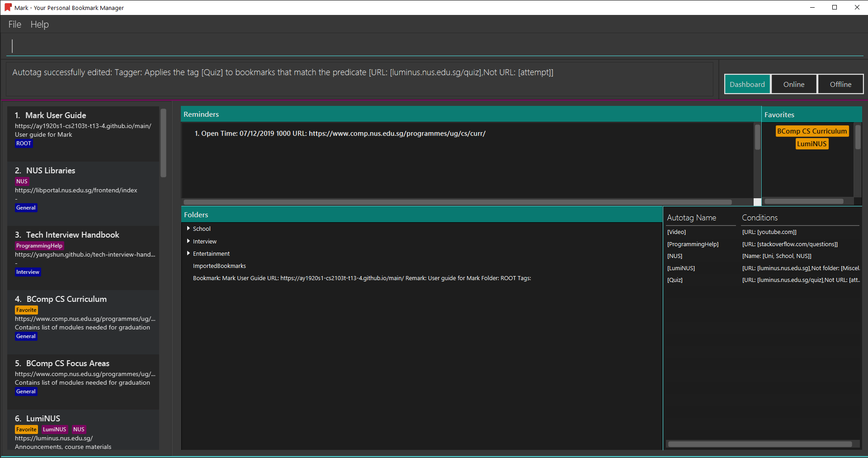This screenshot has width=868, height=458.
Task: Click the Folders panel header
Action: 421,215
